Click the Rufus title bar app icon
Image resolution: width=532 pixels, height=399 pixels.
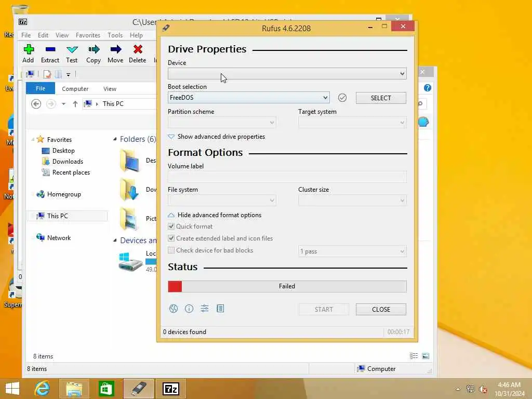coord(166,28)
